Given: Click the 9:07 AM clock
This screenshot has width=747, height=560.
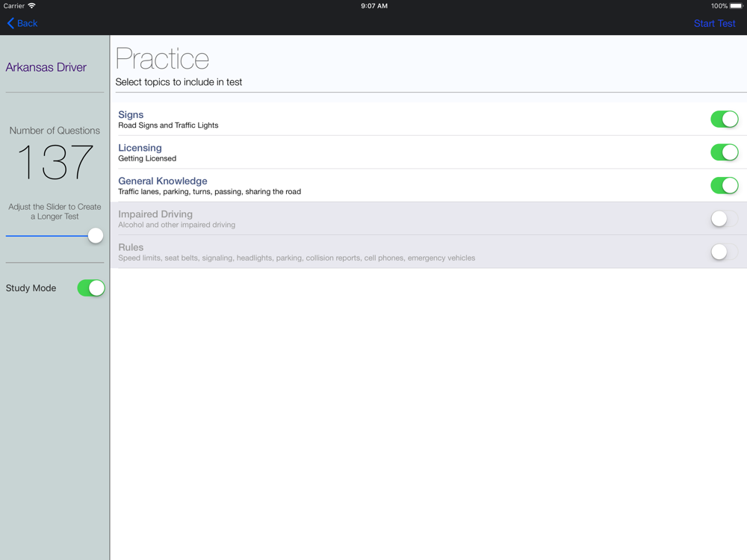Looking at the screenshot, I should click(374, 6).
